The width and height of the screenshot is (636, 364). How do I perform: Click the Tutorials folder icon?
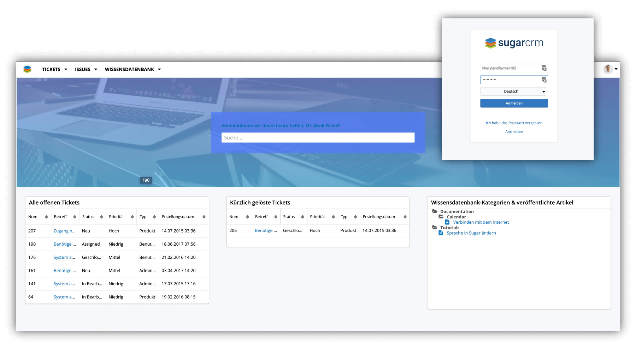435,228
